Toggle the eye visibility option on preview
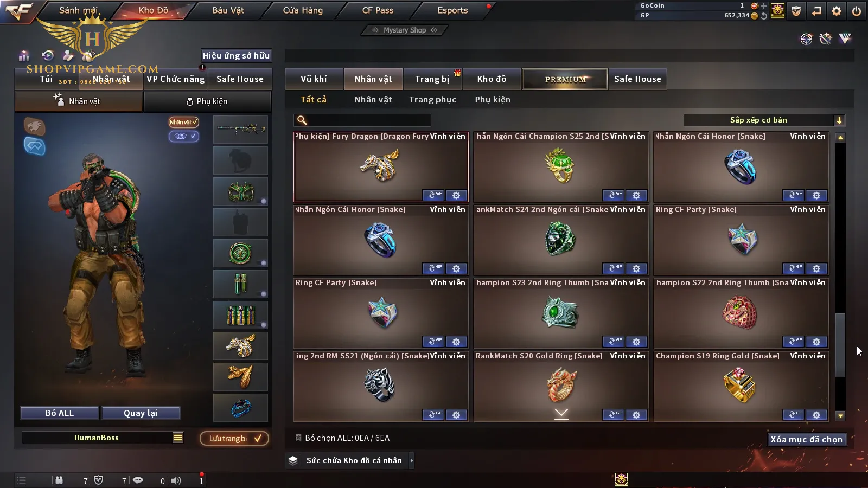The image size is (868, 488). point(183,136)
